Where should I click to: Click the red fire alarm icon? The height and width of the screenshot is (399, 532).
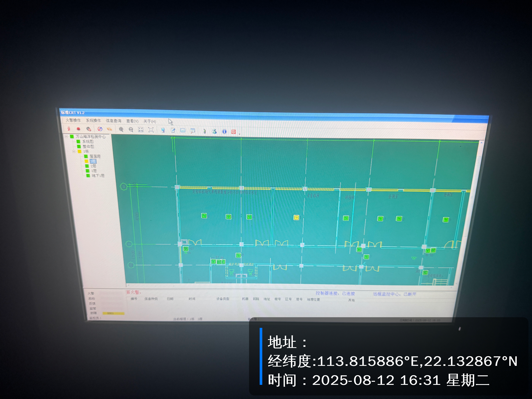click(x=69, y=129)
